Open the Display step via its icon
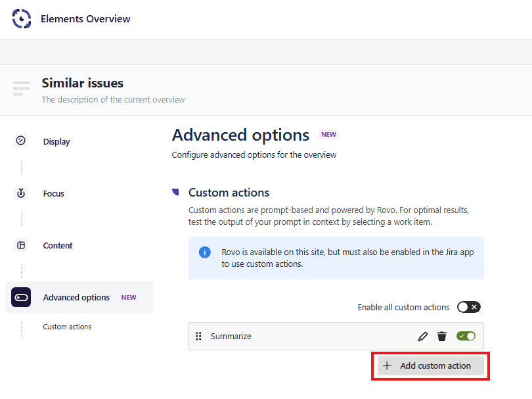 tap(21, 141)
